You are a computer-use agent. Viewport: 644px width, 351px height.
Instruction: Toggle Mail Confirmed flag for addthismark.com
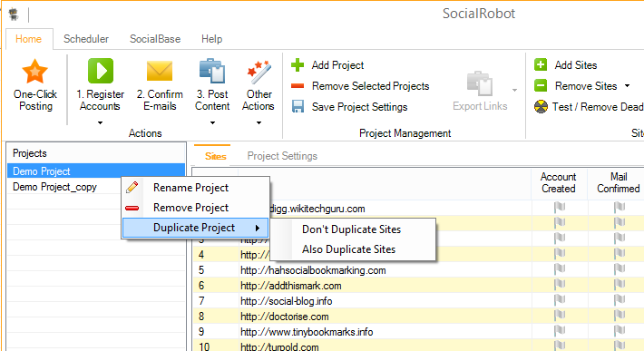pos(619,285)
